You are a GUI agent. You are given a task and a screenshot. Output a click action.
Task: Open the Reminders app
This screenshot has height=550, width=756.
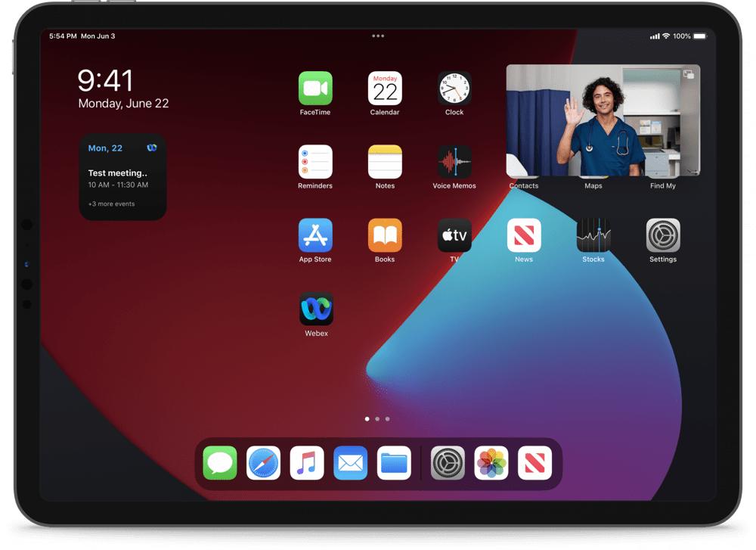315,162
